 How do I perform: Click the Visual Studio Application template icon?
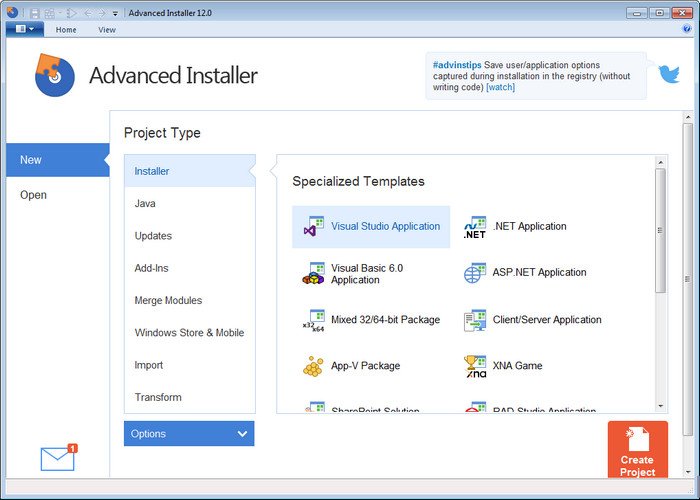point(313,226)
